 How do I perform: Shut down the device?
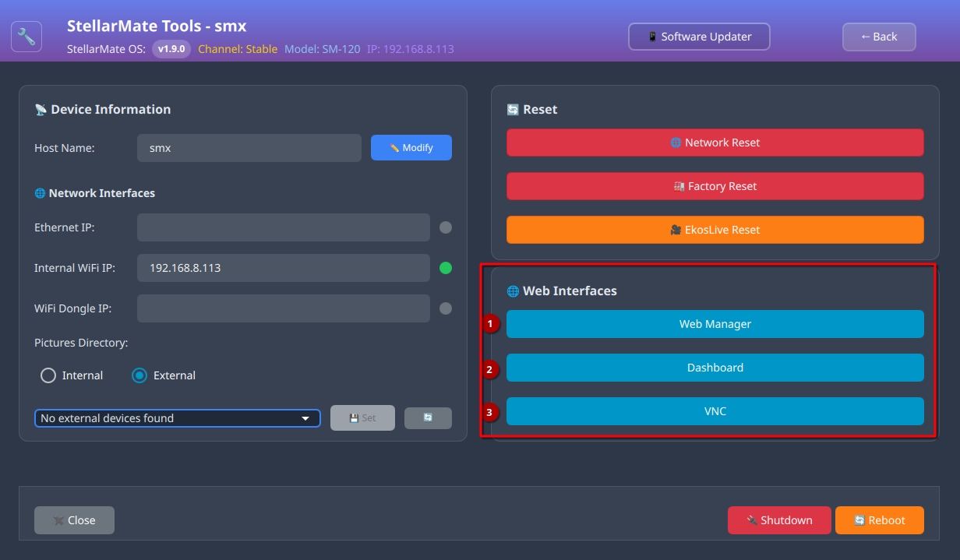[779, 520]
